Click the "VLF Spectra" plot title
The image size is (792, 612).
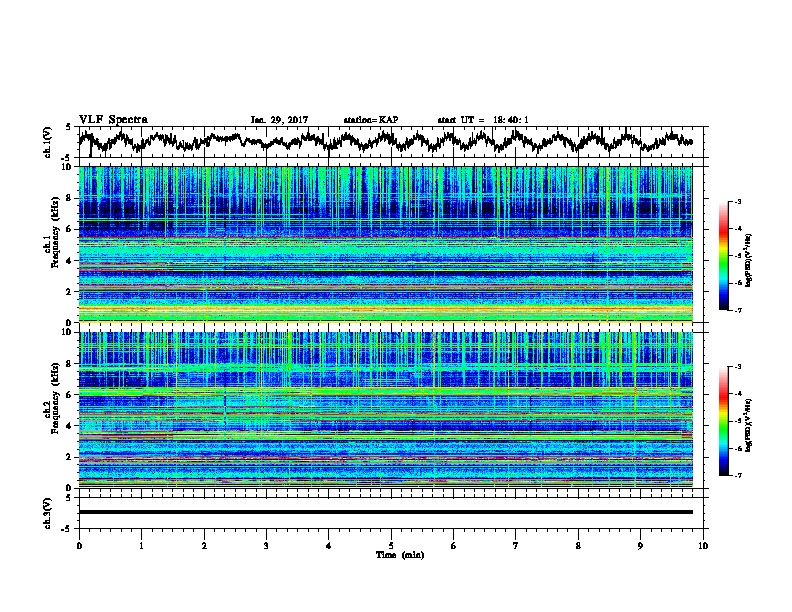113,120
